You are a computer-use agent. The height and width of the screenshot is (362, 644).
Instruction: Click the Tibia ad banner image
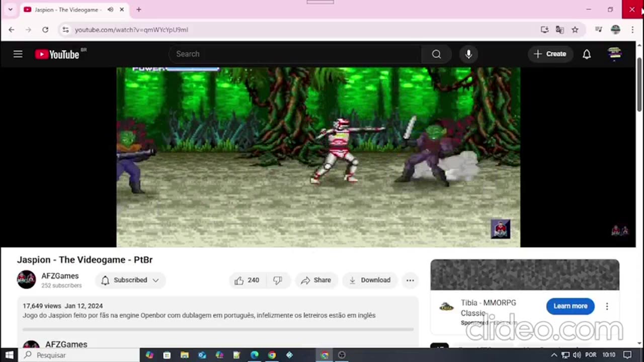point(525,275)
